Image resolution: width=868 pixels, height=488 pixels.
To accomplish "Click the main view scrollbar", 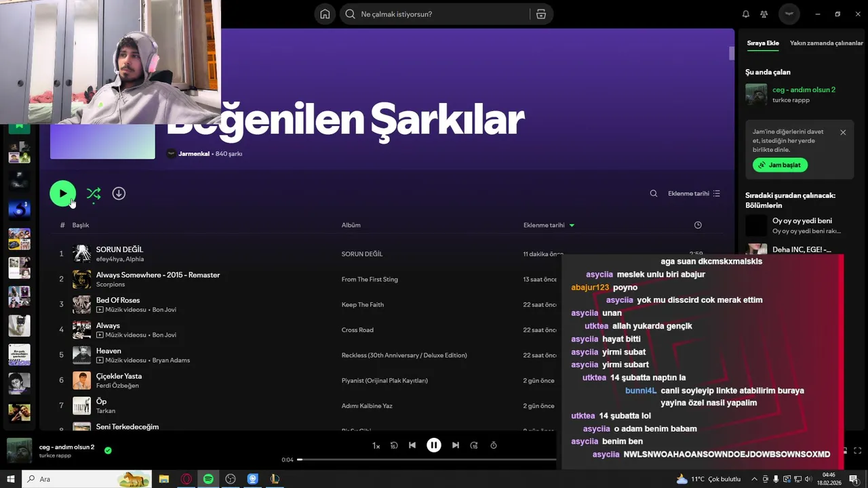I will click(732, 54).
